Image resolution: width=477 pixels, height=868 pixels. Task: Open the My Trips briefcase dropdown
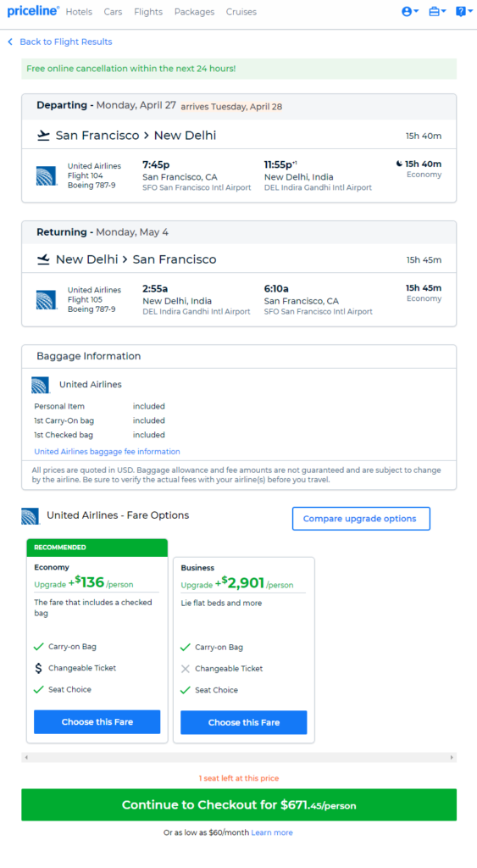coord(437,12)
